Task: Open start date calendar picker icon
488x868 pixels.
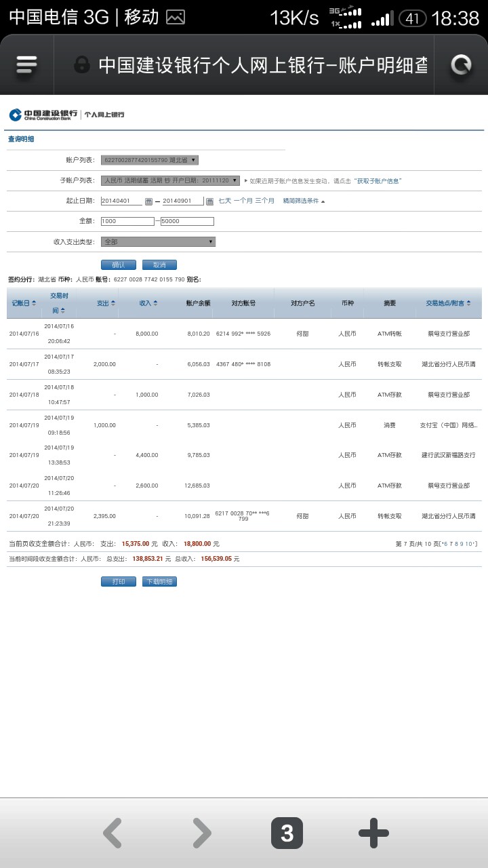Action: click(x=149, y=201)
